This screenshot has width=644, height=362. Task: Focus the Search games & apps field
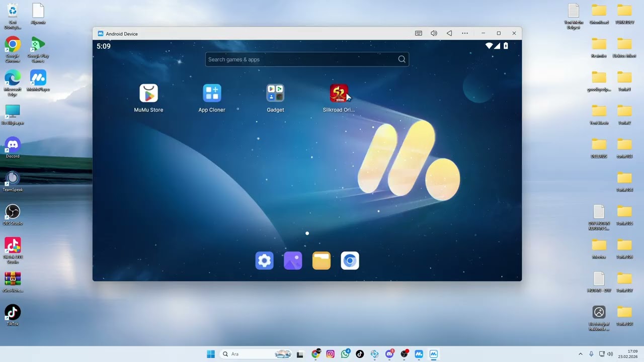coord(307,59)
